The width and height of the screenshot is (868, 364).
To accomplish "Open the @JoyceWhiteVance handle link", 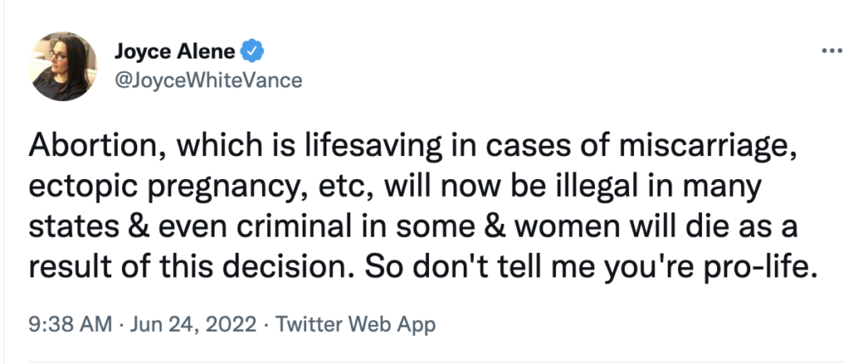I will tap(208, 80).
